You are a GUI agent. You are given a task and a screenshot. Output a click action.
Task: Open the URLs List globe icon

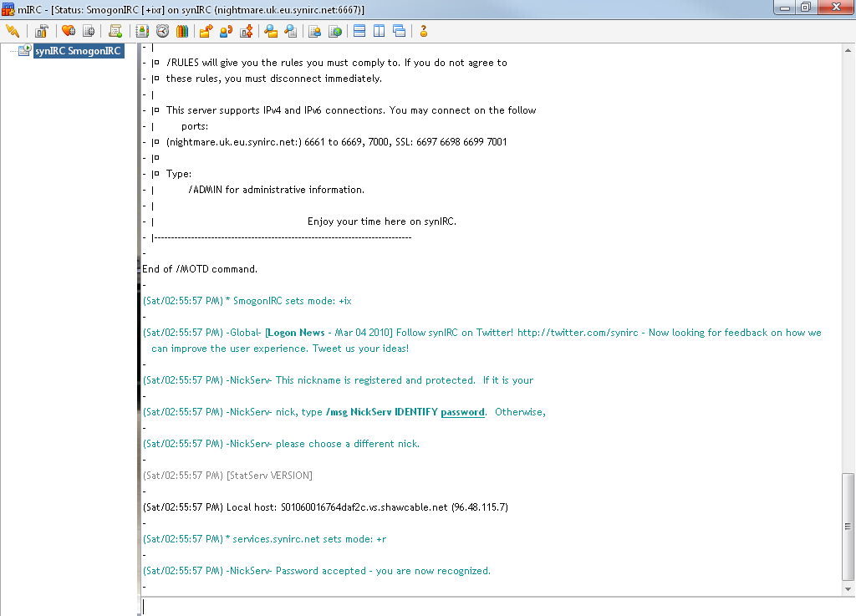(x=335, y=31)
